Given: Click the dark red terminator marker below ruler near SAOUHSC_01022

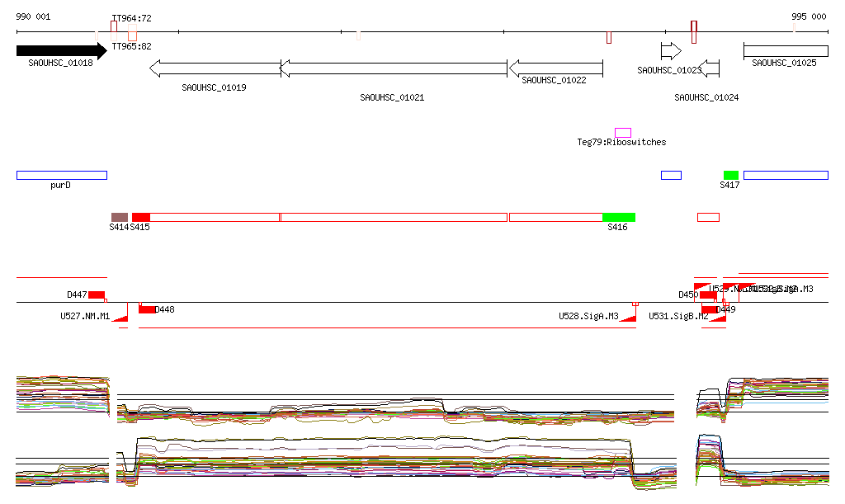Looking at the screenshot, I should [x=609, y=37].
